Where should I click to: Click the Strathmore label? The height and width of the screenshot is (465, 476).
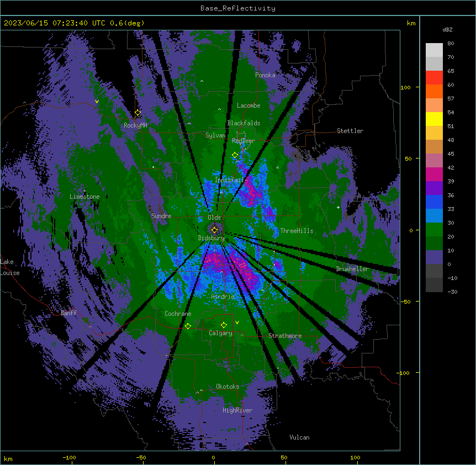click(x=285, y=336)
